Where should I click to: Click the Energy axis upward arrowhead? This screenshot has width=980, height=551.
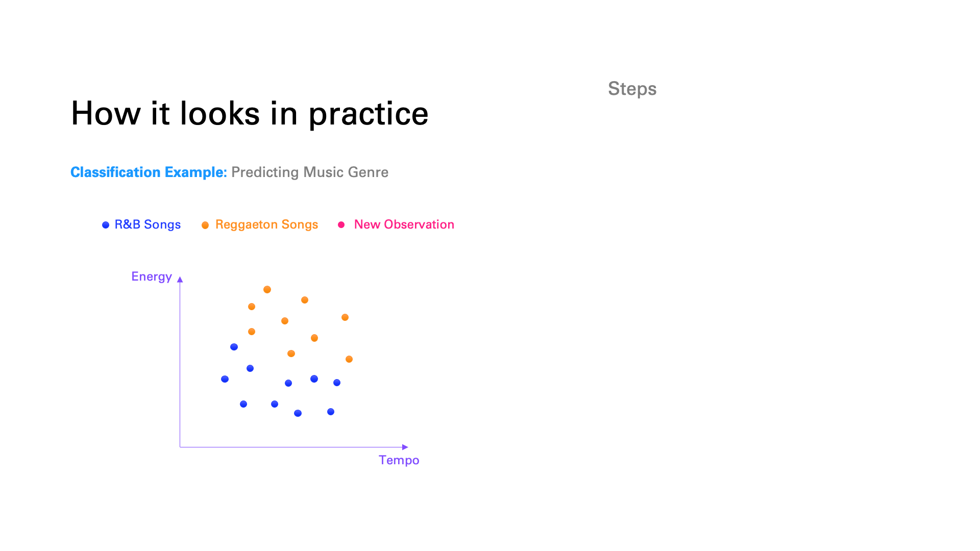coord(180,280)
